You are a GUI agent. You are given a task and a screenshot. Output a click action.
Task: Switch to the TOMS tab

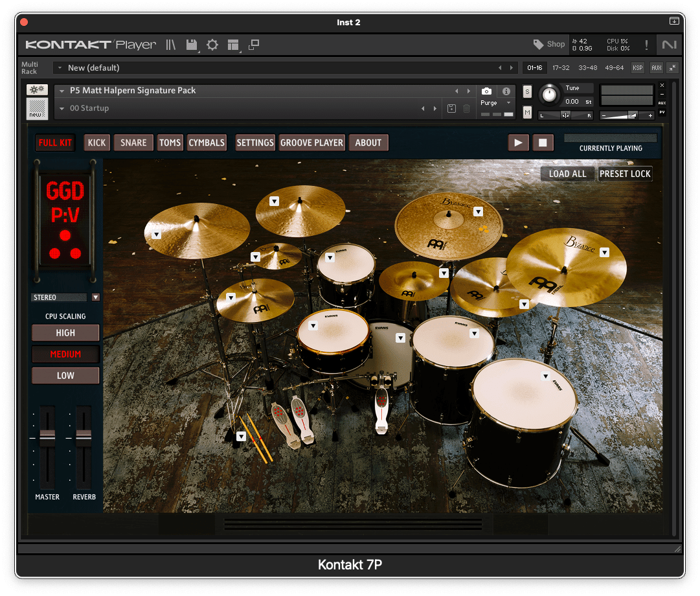pos(170,143)
